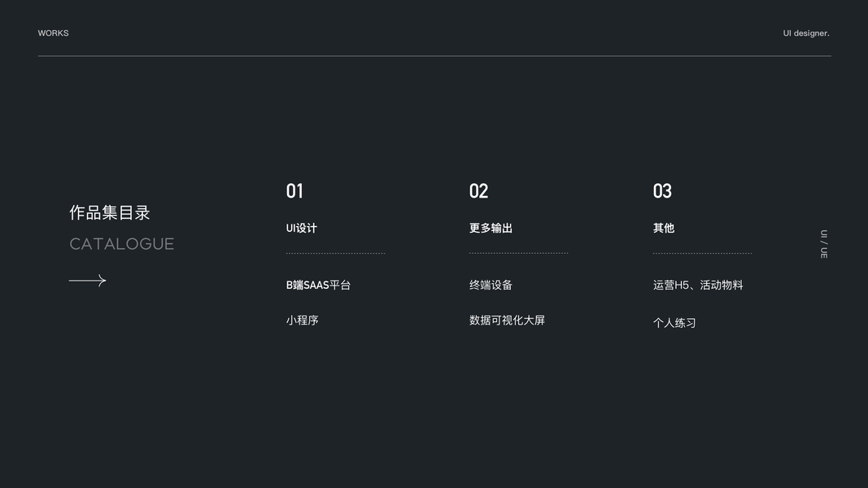The height and width of the screenshot is (488, 868).
Task: Click the CATALOGUE subtitle text
Action: (121, 244)
